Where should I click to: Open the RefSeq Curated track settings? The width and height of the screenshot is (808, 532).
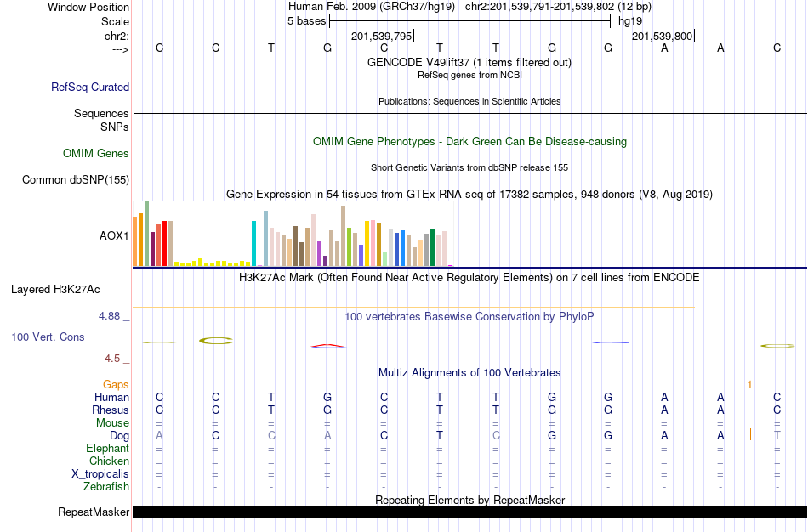pyautogui.click(x=90, y=87)
